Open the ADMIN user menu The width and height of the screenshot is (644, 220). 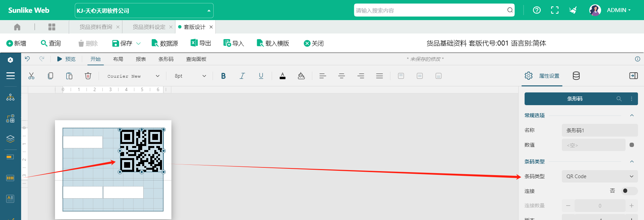tap(619, 10)
